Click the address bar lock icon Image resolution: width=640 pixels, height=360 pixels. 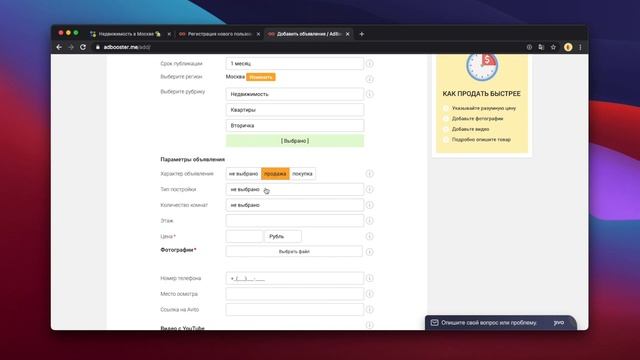pos(98,47)
